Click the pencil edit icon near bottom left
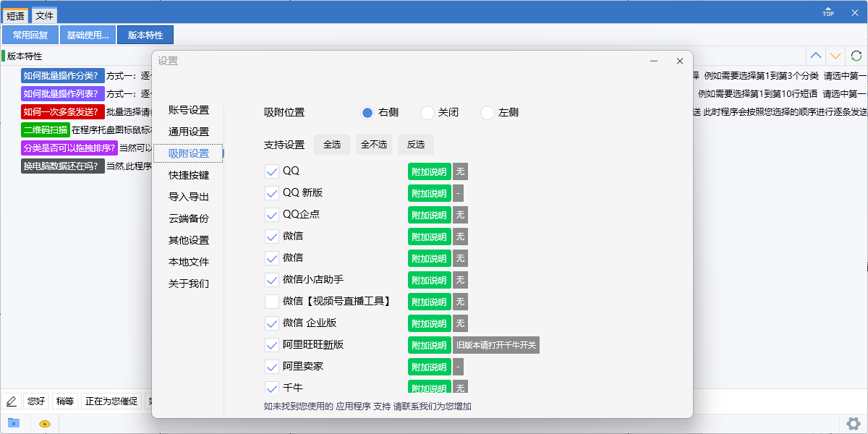This screenshot has width=868, height=434. click(12, 401)
